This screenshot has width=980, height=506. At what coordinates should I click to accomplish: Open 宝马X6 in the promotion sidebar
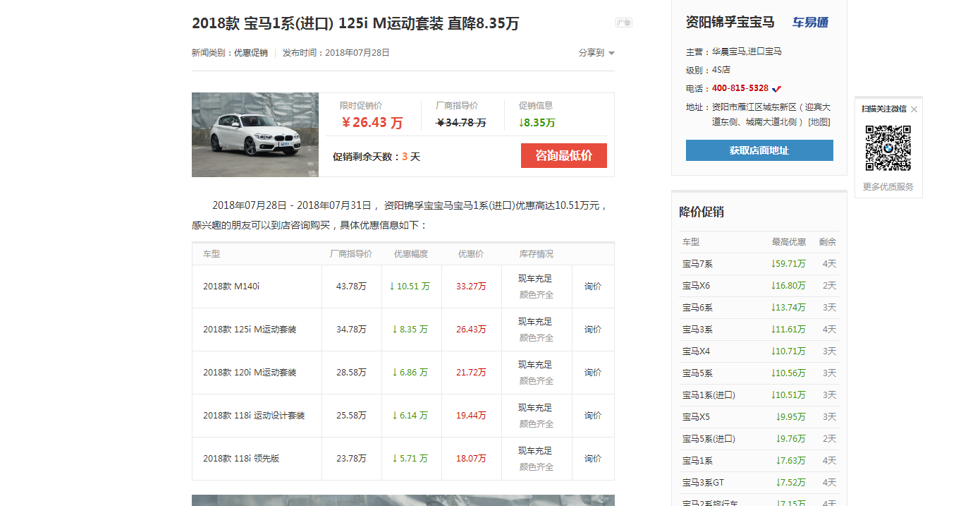click(x=696, y=286)
